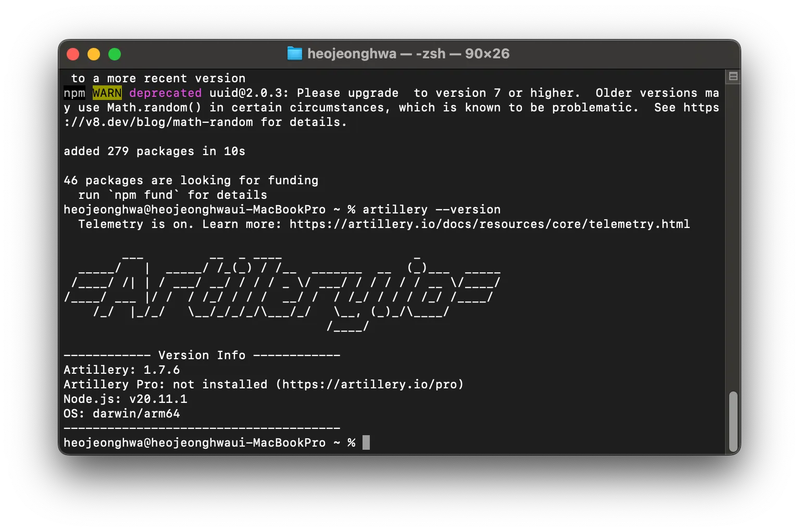The image size is (799, 532).
Task: Click the split pane icon above scrollbar
Action: pos(733,77)
